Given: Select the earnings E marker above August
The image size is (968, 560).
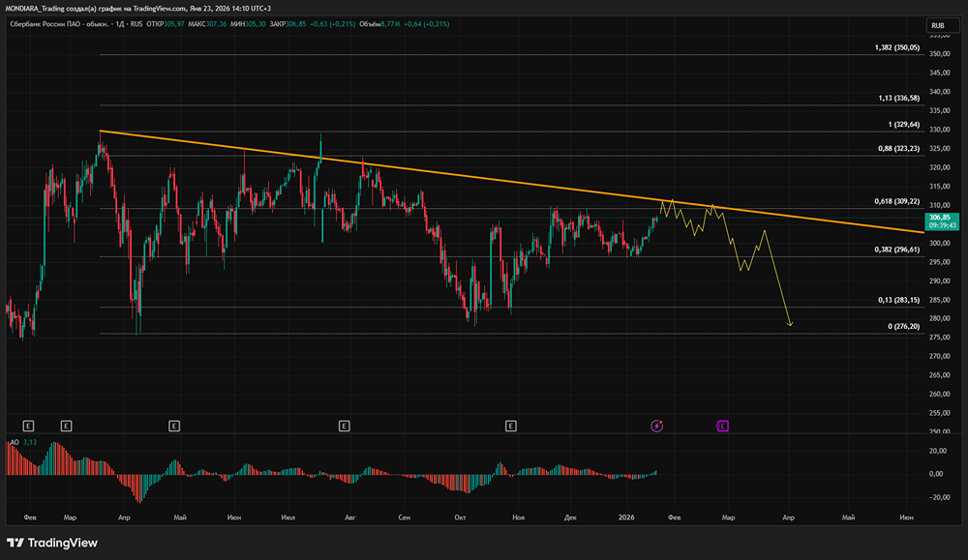Looking at the screenshot, I should [344, 425].
